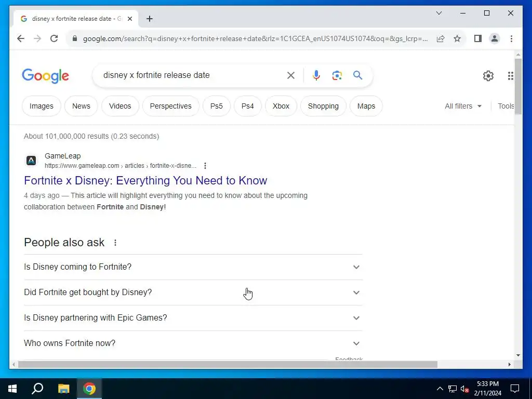Show hidden system tray icons
The width and height of the screenshot is (532, 399).
coord(440,389)
